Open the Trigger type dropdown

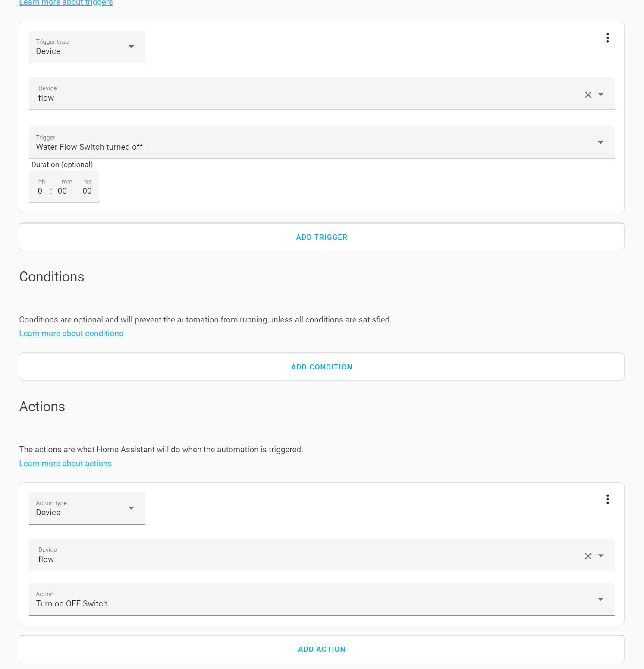pos(87,47)
